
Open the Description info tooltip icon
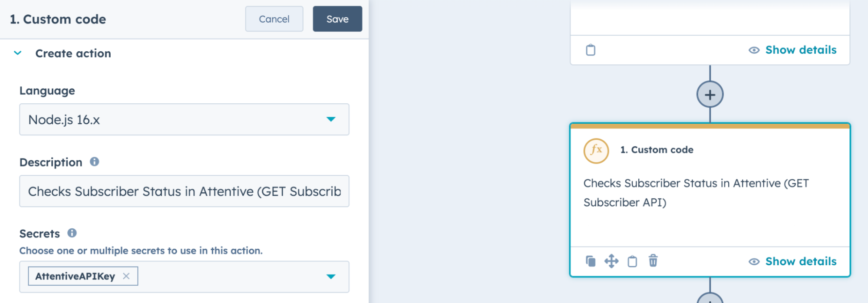point(94,162)
